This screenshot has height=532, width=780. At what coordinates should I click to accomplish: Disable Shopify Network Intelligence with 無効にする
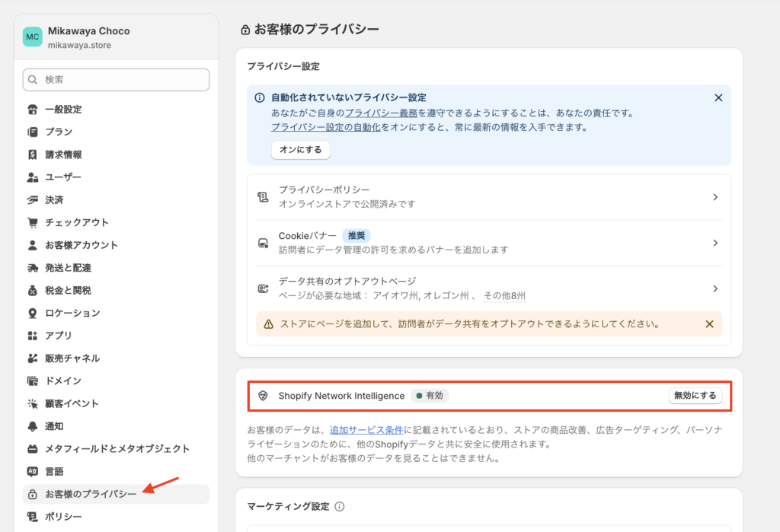coord(695,396)
